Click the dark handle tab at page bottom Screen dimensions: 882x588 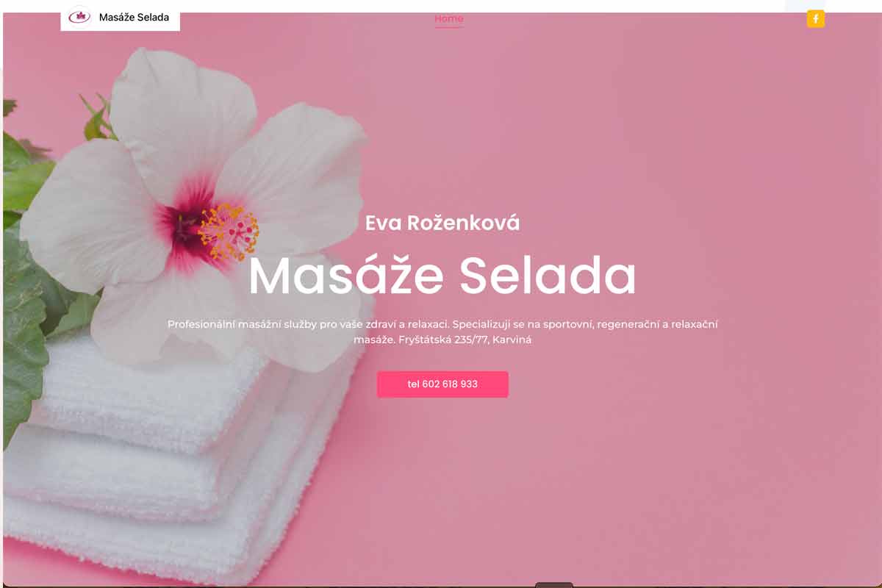pos(553,585)
